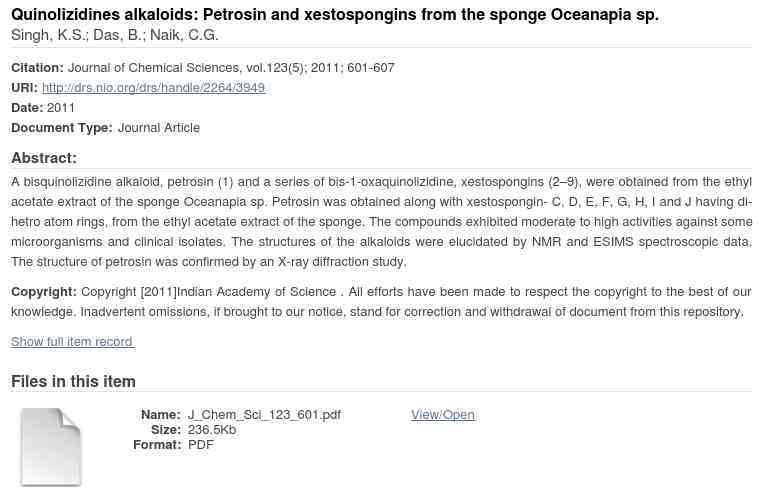This screenshot has height=497, width=759.
Task: Click the 236.5Kb file size value
Action: [212, 430]
